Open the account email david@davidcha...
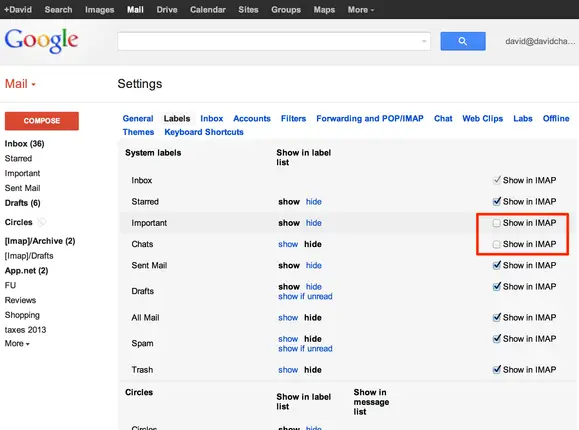The image size is (579, 430). point(540,41)
